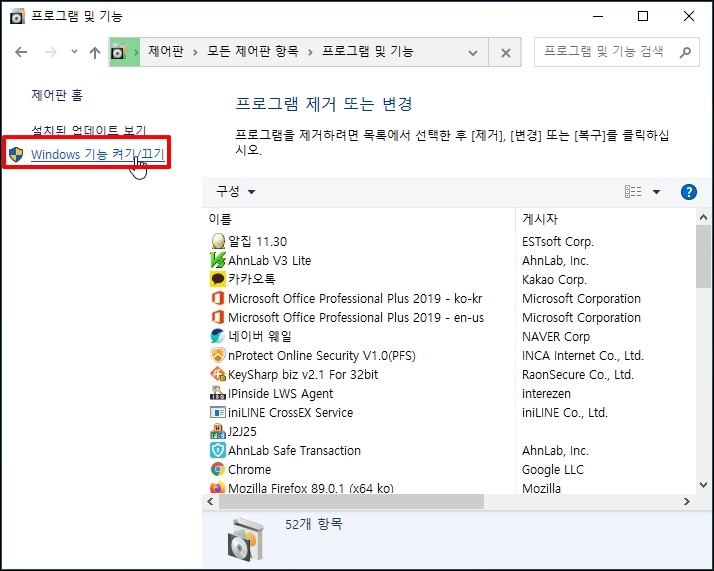The height and width of the screenshot is (571, 714).
Task: Click the Forward navigation arrow
Action: pos(51,52)
